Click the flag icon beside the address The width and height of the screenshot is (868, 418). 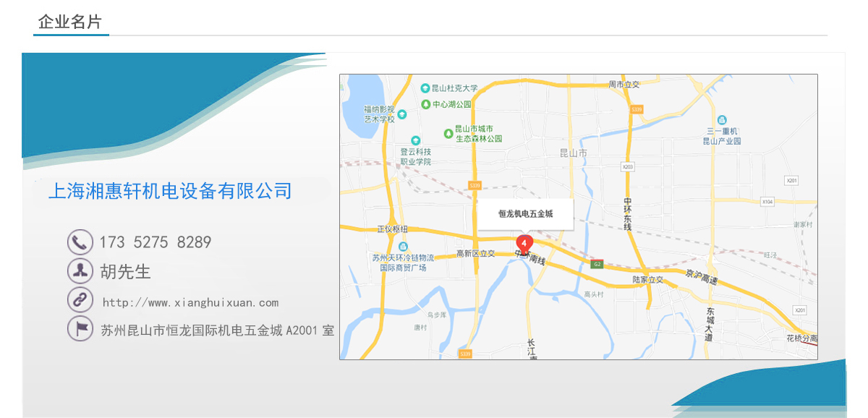click(x=80, y=329)
